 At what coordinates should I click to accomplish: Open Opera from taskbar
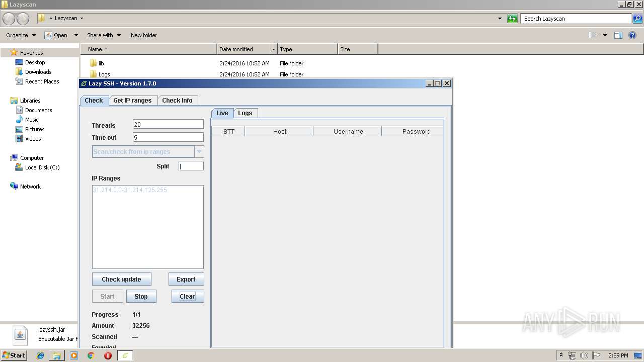click(x=108, y=355)
